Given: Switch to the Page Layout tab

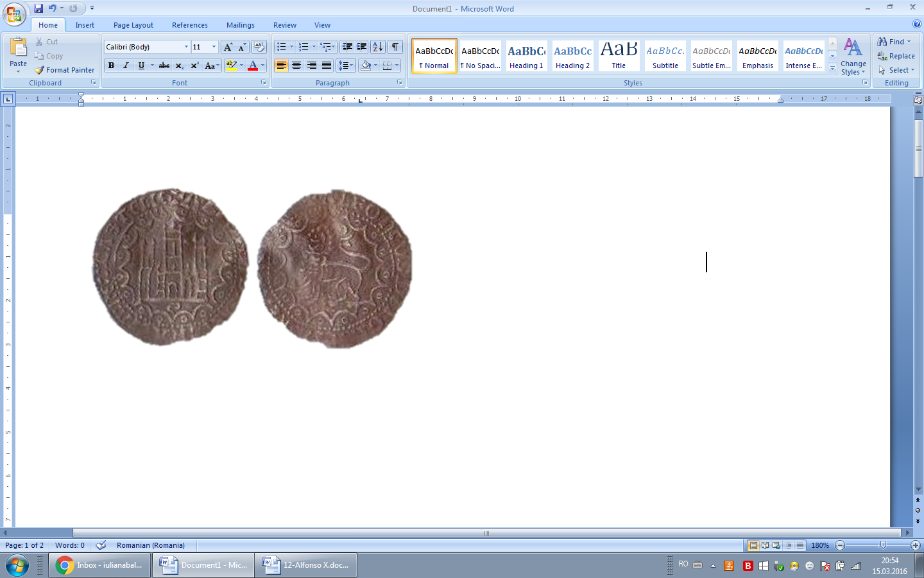Looking at the screenshot, I should coord(133,25).
